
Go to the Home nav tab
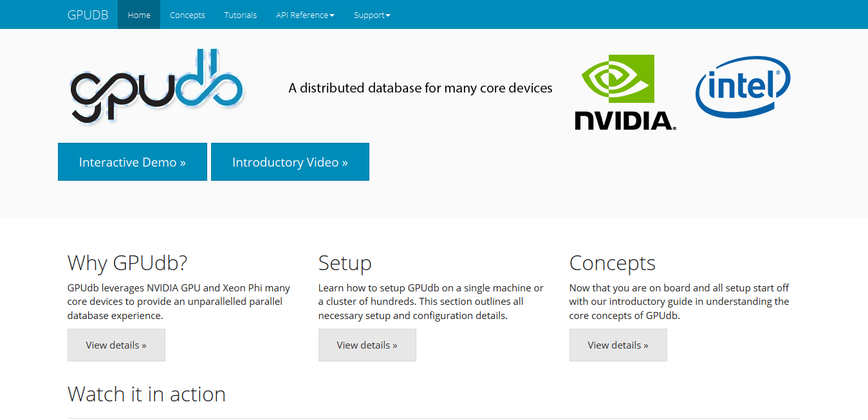(x=139, y=15)
